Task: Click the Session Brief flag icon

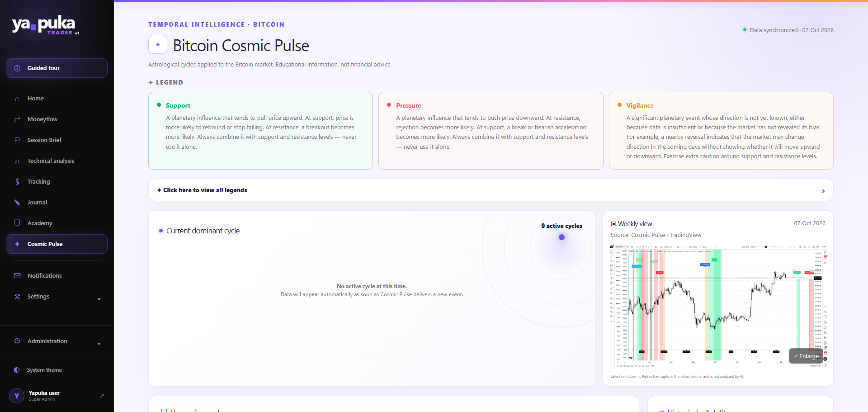Action: (x=17, y=140)
